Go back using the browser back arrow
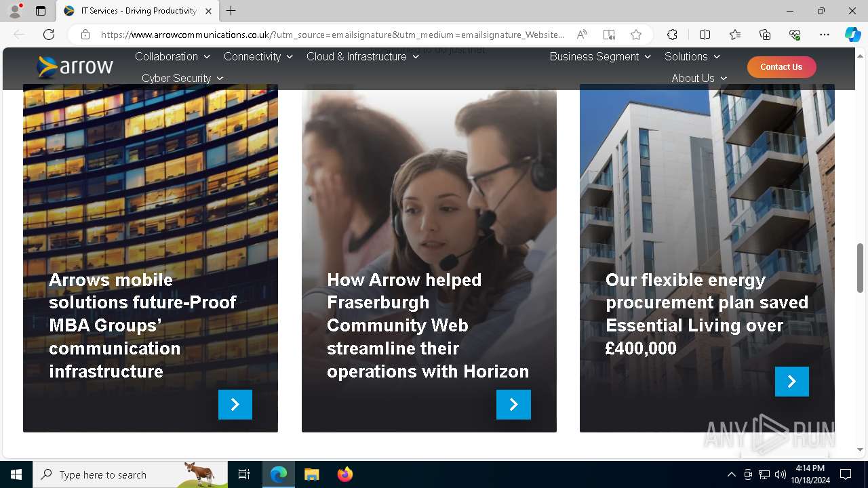Screen dimensions: 868x488 19,35
